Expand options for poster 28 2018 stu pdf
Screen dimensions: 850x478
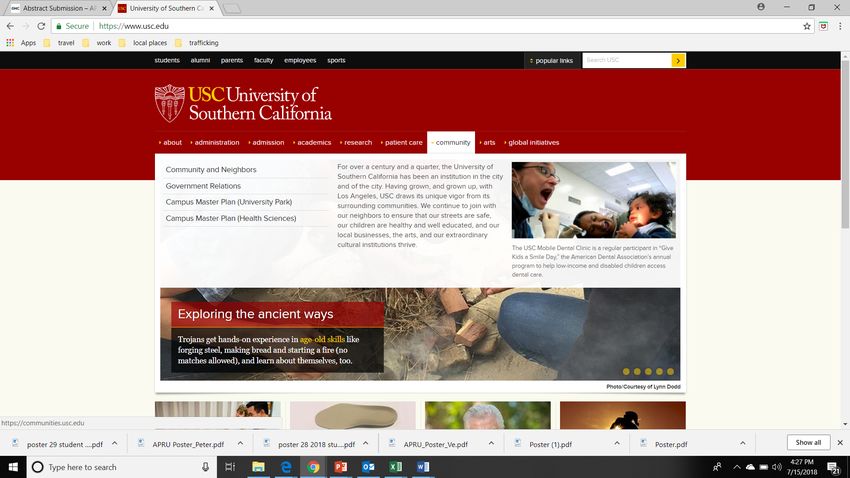point(365,443)
